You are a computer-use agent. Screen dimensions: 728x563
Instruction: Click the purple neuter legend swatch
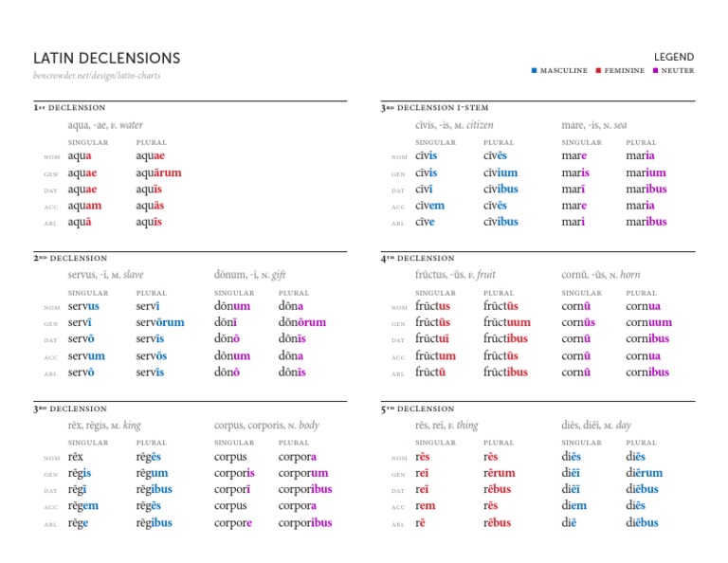[655, 70]
